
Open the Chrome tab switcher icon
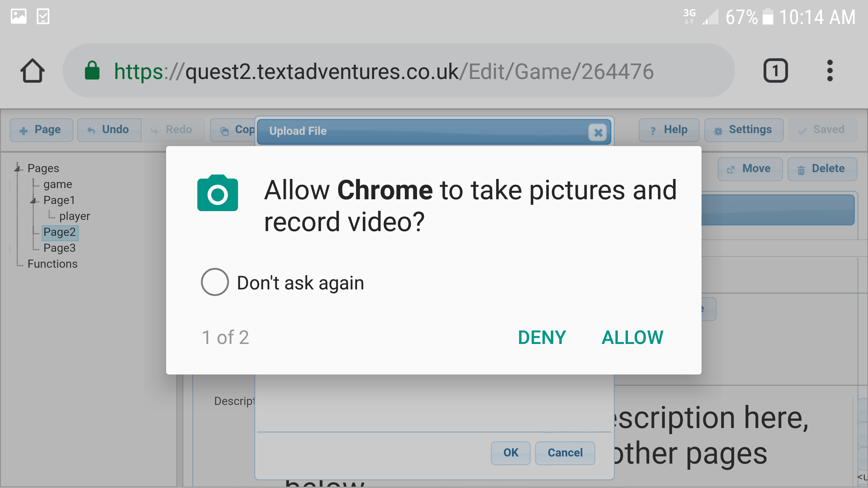tap(775, 70)
